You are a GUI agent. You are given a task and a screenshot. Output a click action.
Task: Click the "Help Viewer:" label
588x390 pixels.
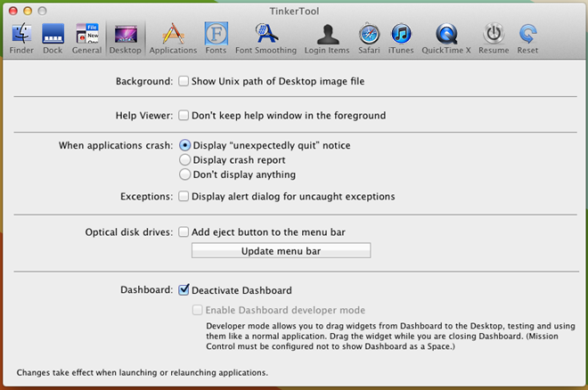(x=144, y=116)
